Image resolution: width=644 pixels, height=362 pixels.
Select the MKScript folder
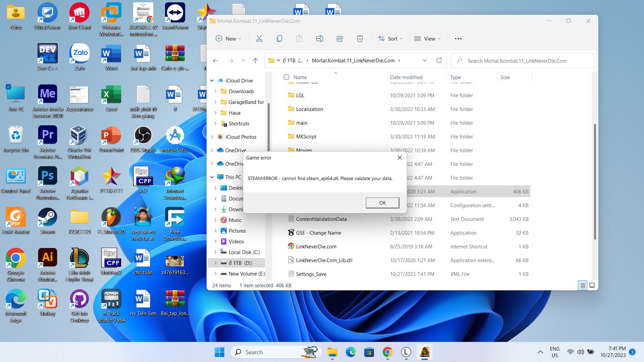point(306,136)
